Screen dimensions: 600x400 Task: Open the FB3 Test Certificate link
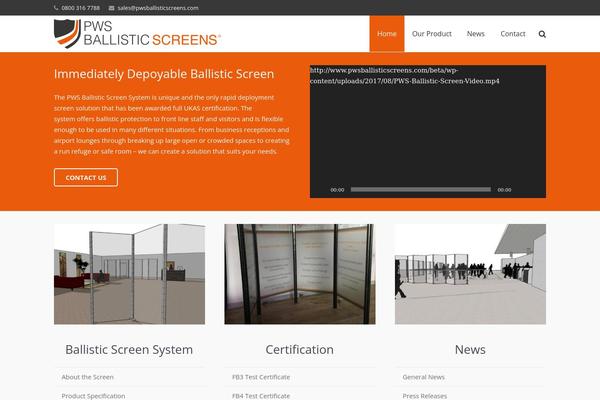(261, 377)
